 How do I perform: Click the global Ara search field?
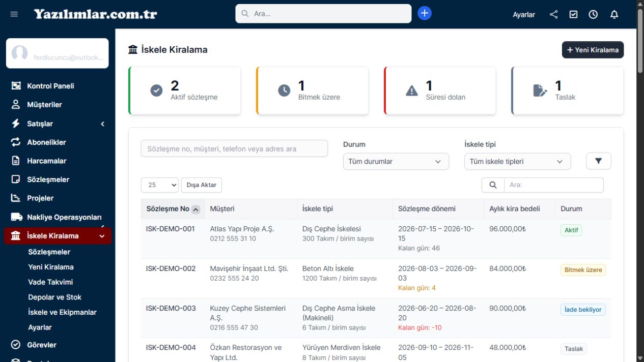coord(323,14)
